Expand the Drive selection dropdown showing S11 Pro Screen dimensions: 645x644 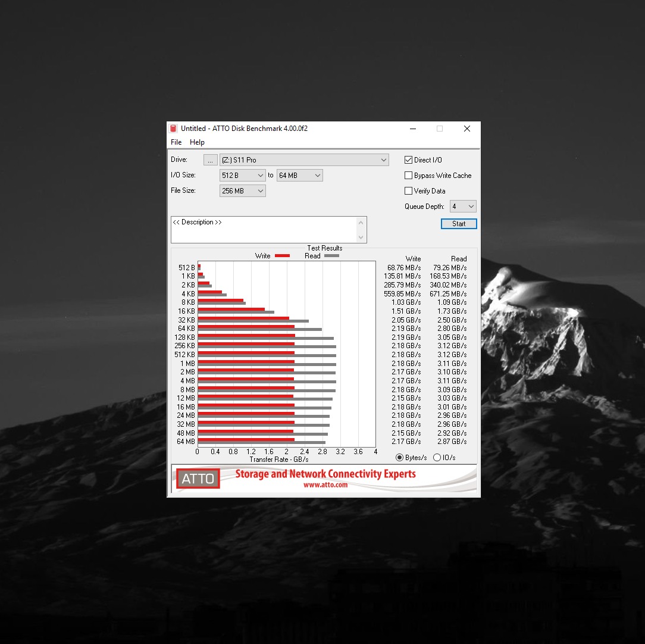304,160
